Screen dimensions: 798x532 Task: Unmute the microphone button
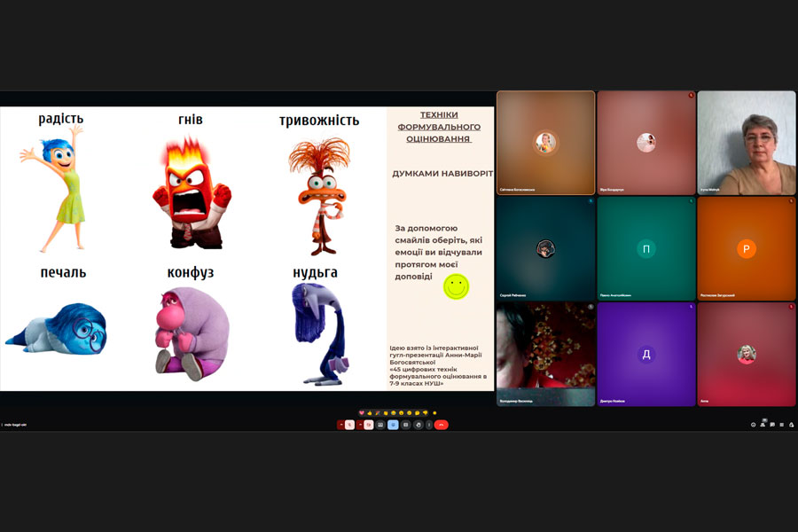(x=349, y=425)
